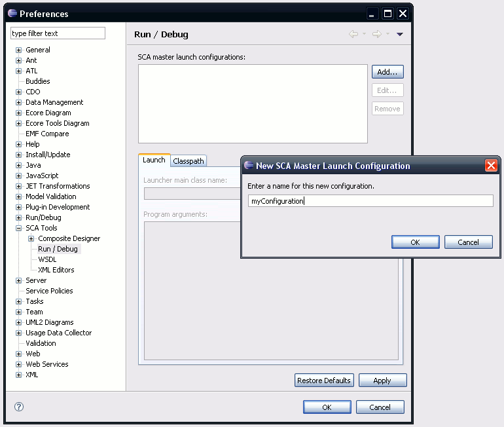Expand the ATL tree node
The image size is (504, 427).
click(x=18, y=71)
